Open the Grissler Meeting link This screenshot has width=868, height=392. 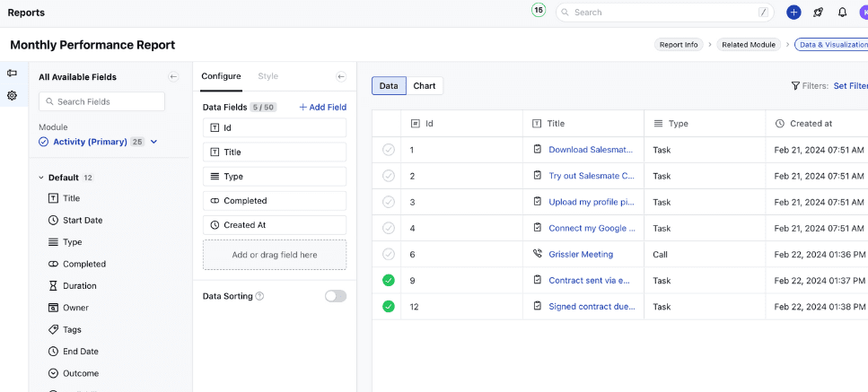[x=581, y=254]
